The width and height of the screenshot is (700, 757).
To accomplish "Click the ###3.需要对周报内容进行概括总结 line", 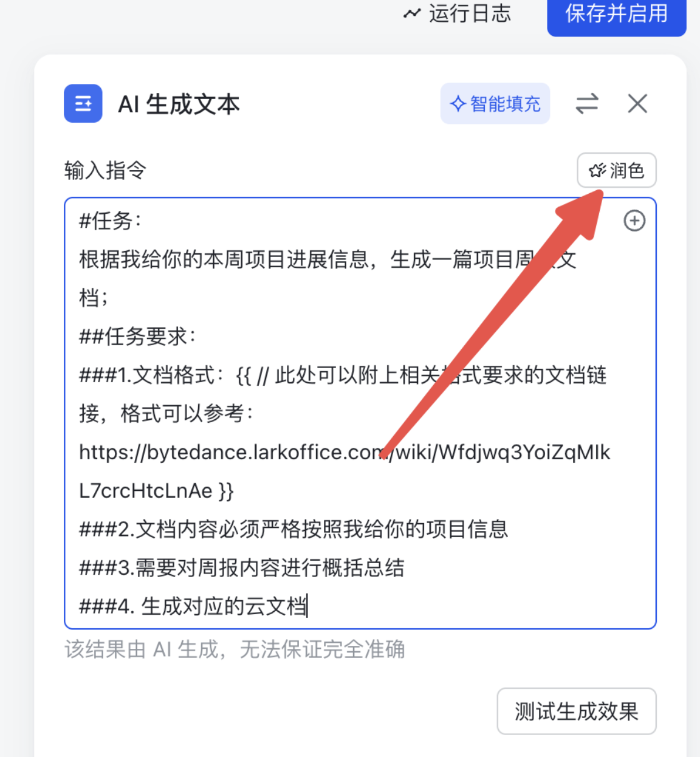I will [242, 567].
